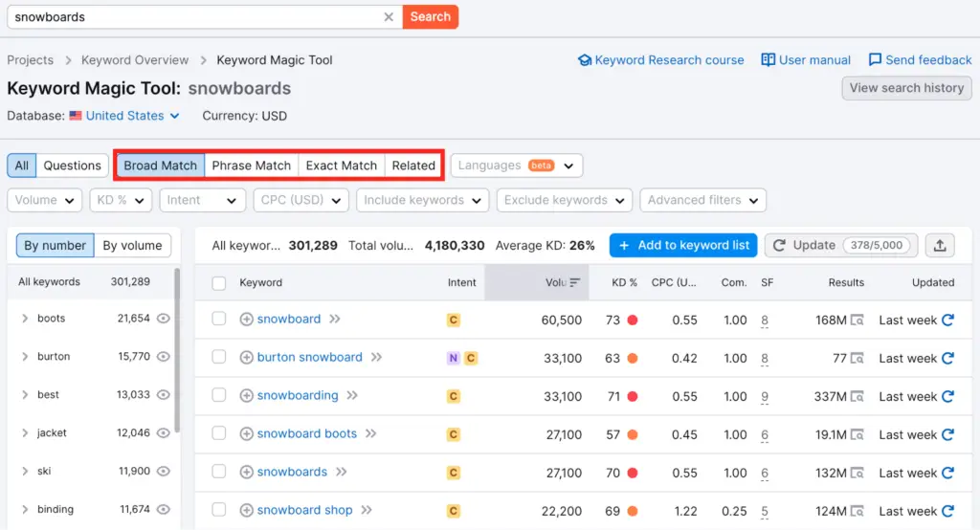The width and height of the screenshot is (980, 530).
Task: Open SERP results icon for burton snowboard
Action: 857,359
